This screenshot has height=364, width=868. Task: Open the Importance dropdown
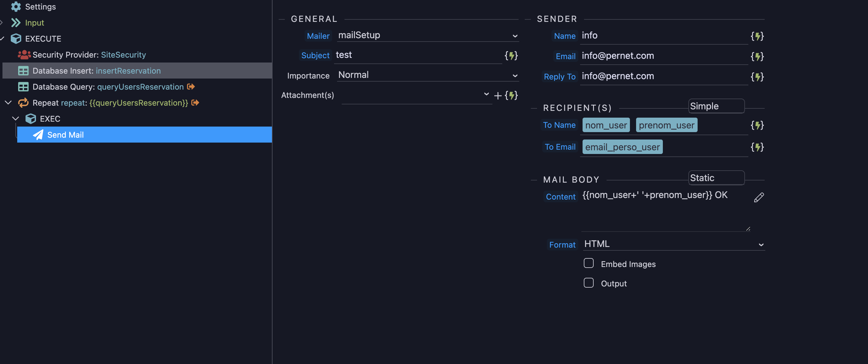(428, 75)
